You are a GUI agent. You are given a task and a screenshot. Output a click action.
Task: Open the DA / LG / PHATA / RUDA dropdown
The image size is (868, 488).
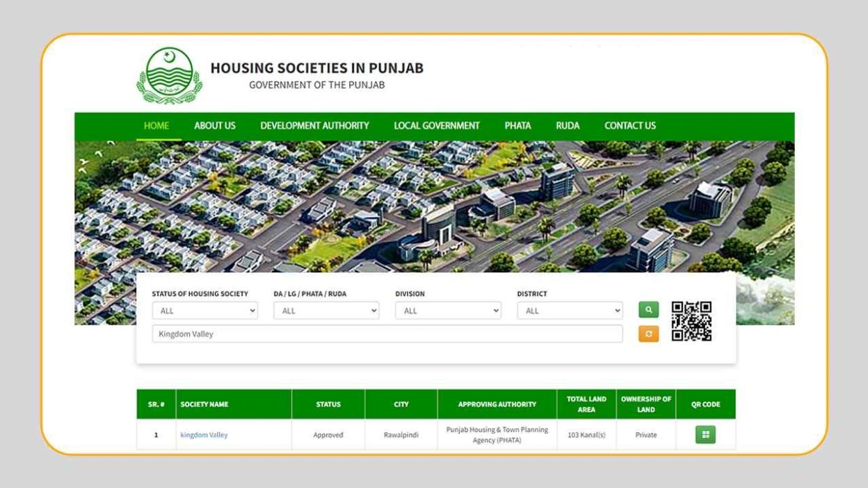point(326,311)
